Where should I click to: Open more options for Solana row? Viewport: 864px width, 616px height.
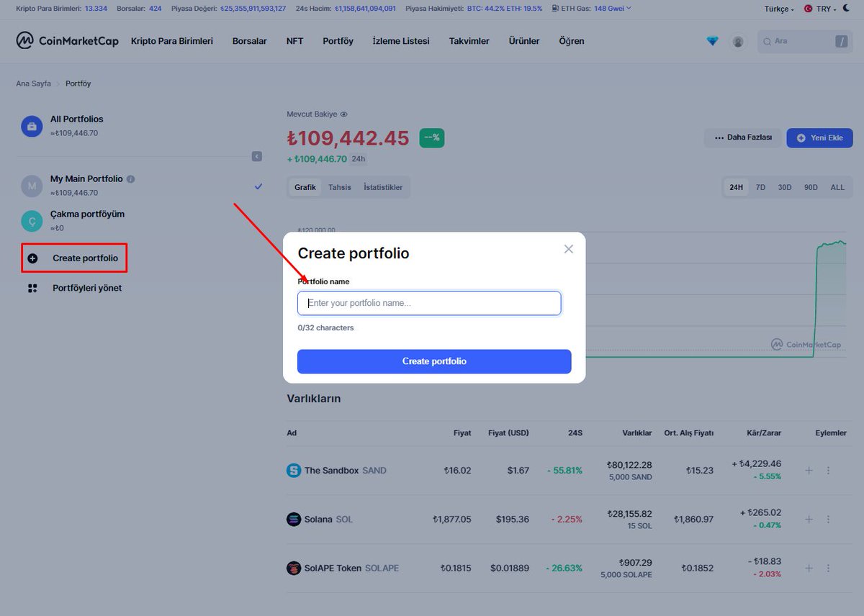[x=828, y=519]
